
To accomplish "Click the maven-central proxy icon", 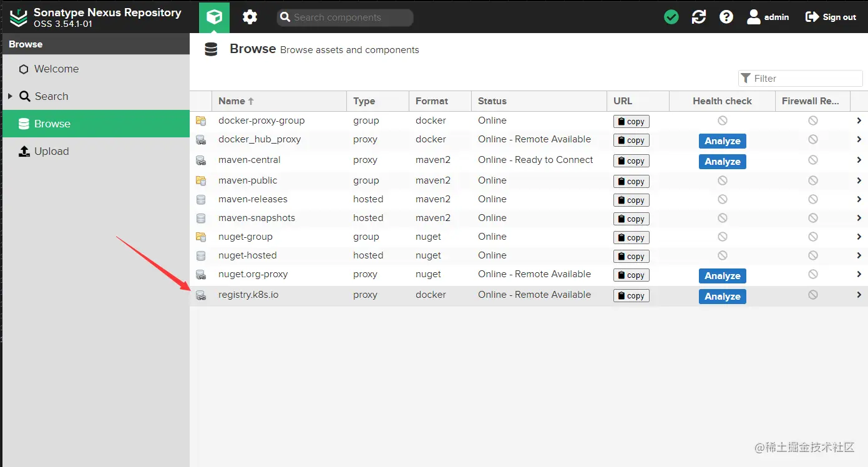I will pyautogui.click(x=201, y=160).
